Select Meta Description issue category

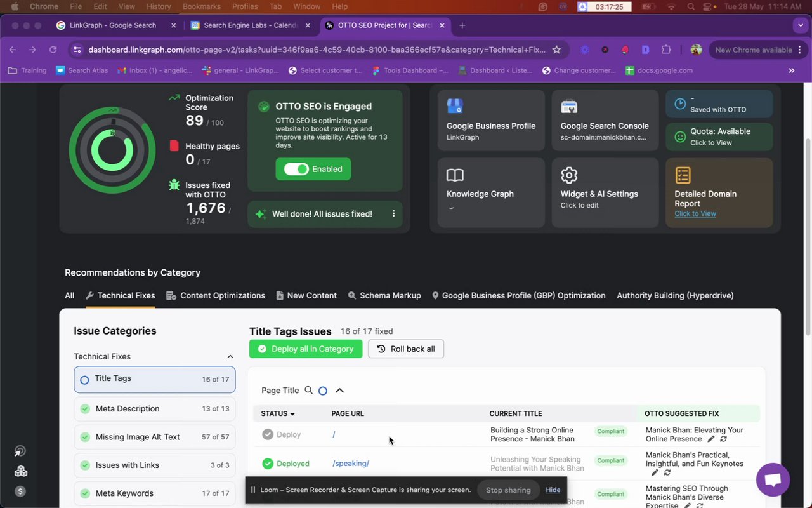pyautogui.click(x=155, y=409)
